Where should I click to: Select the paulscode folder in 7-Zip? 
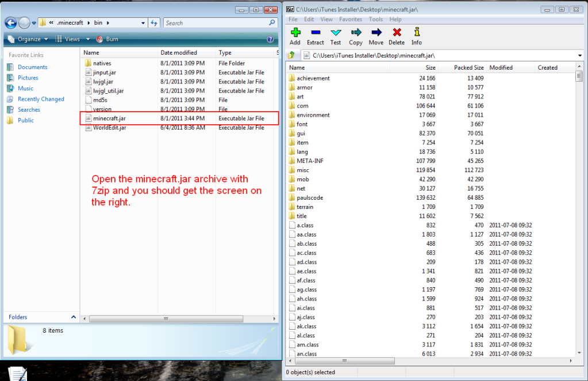point(306,197)
